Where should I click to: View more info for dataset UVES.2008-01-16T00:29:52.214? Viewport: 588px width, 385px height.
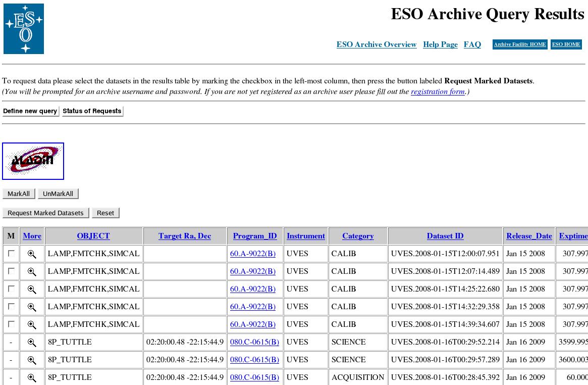pyautogui.click(x=32, y=343)
